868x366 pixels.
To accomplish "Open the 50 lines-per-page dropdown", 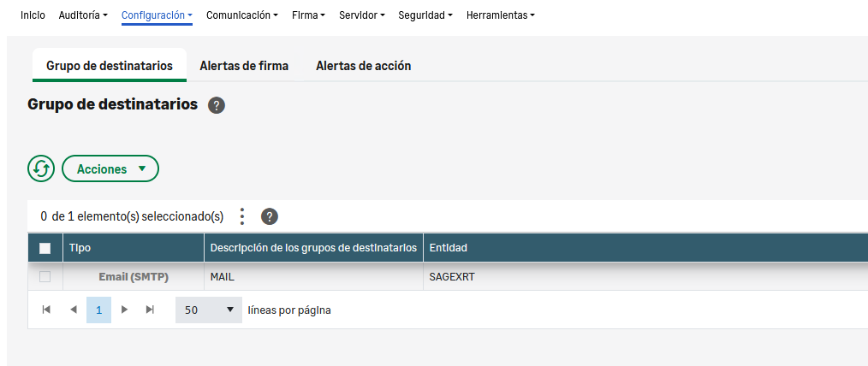I will (209, 310).
